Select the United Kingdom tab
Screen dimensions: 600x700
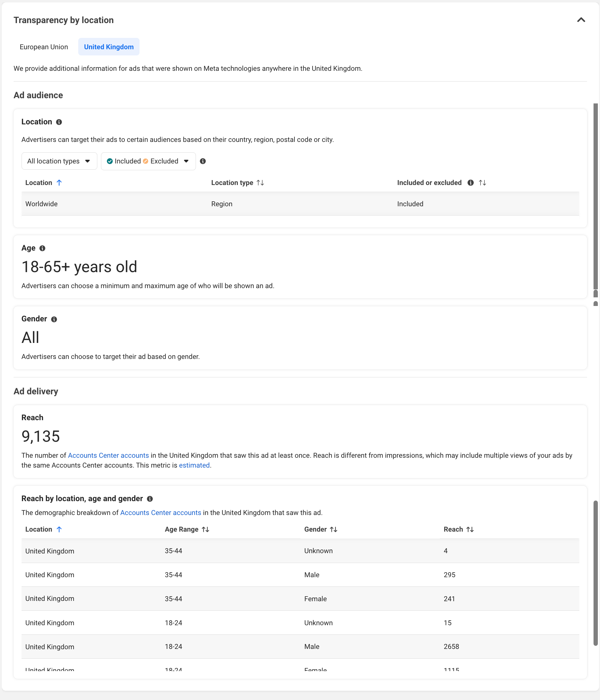point(108,46)
